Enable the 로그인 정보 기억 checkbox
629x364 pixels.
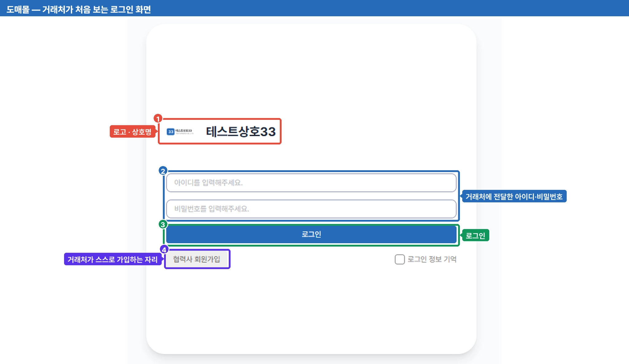click(400, 259)
